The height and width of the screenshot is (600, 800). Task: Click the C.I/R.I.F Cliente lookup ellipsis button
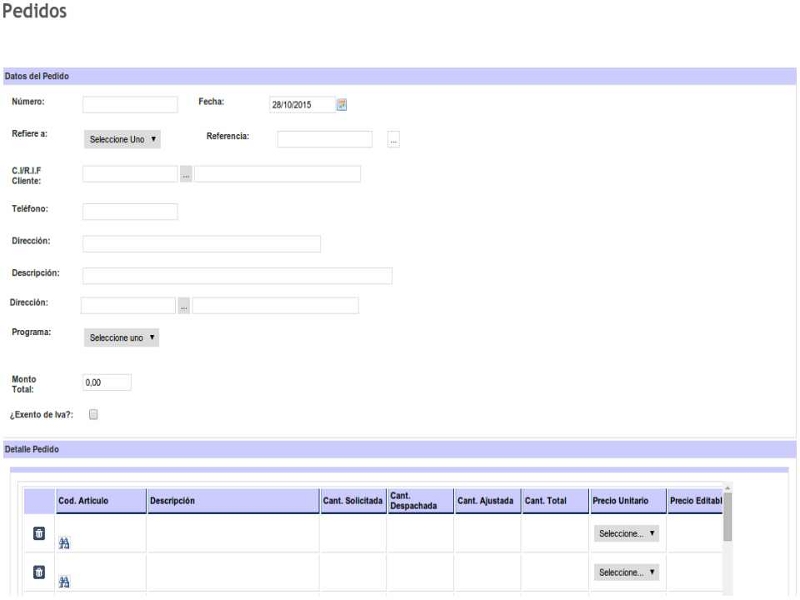(x=186, y=174)
